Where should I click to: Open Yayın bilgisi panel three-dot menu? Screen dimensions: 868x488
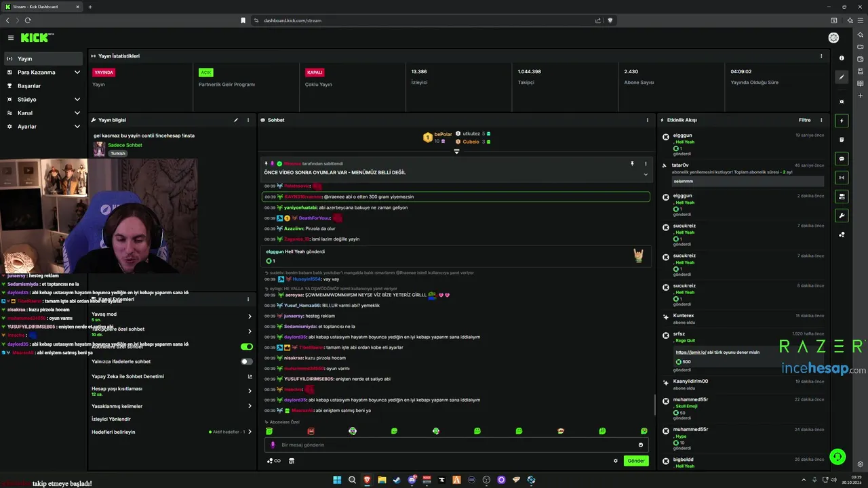[x=248, y=120]
